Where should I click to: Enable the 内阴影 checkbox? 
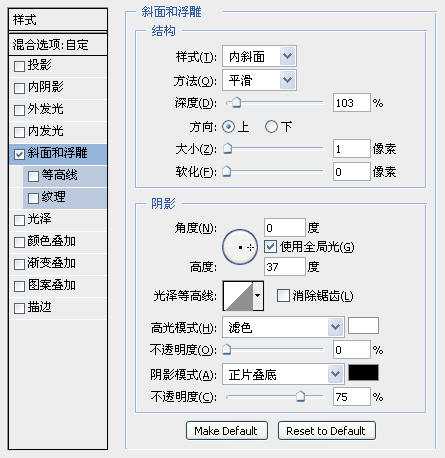(19, 88)
